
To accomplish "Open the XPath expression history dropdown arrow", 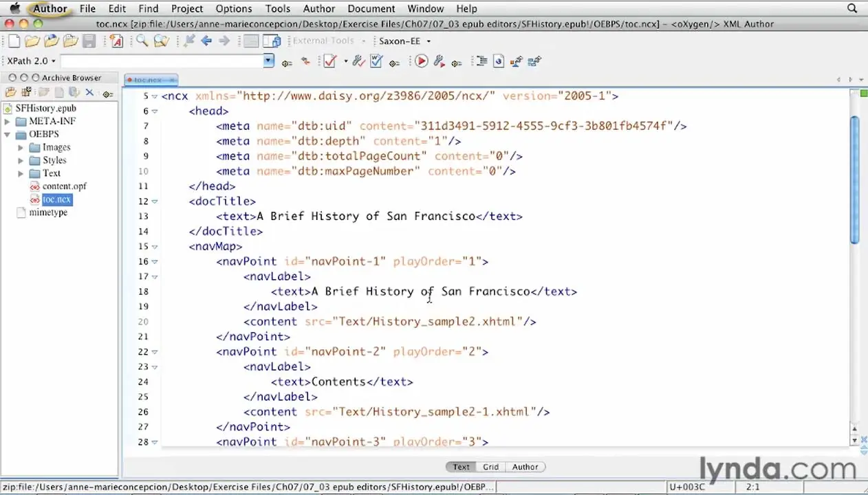I will 269,61.
